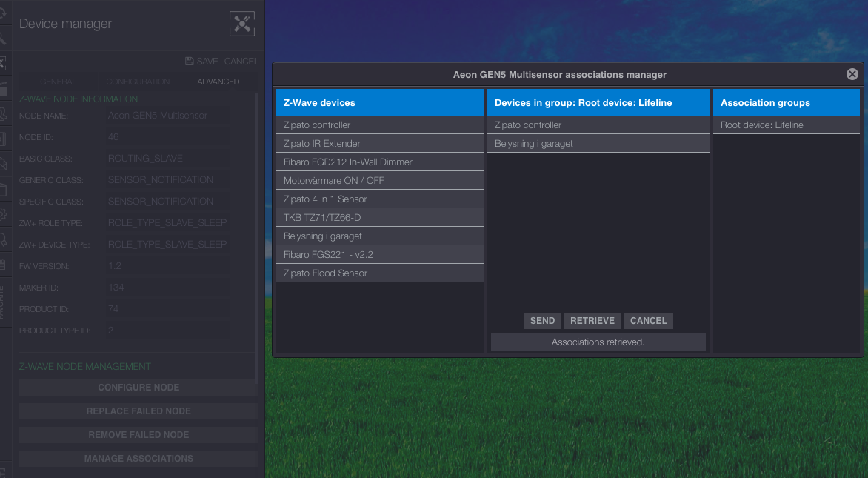Viewport: 868px width, 478px height.
Task: Click the FW Version value 1.2
Action: click(x=167, y=266)
